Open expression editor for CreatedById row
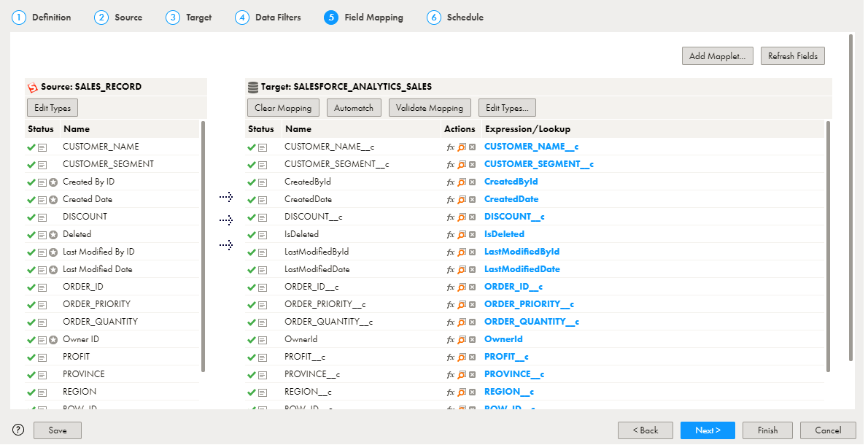Screen dimensions: 868x445 click(x=451, y=182)
